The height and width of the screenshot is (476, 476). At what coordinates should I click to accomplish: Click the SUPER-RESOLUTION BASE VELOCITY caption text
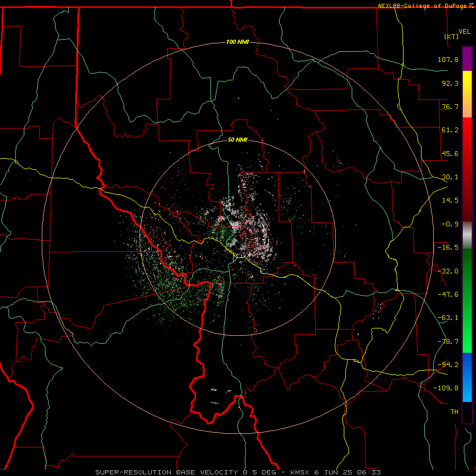click(167, 472)
